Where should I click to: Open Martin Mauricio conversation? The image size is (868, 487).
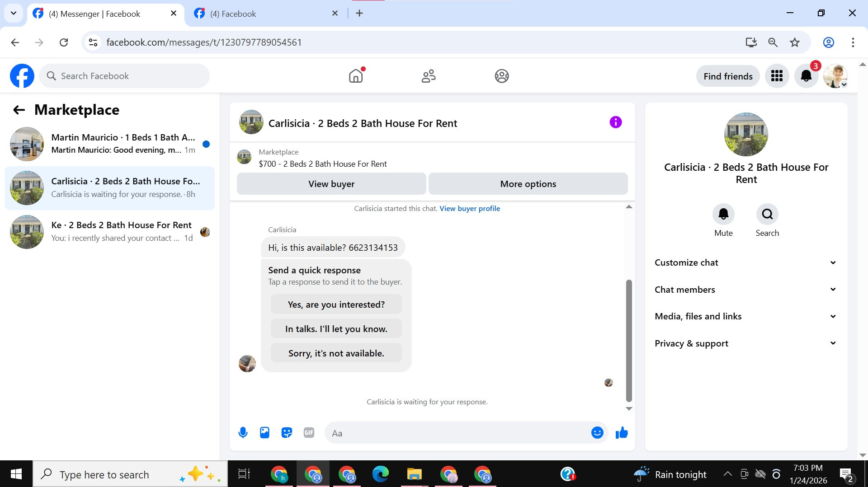[110, 144]
